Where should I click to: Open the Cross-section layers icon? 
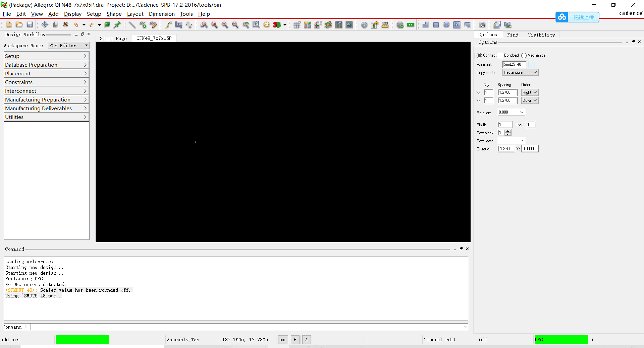(328, 25)
